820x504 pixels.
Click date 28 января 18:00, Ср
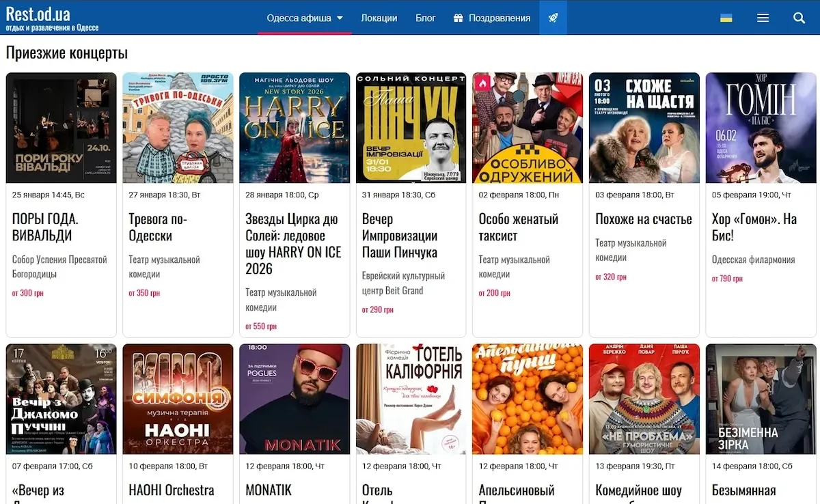[x=282, y=195]
